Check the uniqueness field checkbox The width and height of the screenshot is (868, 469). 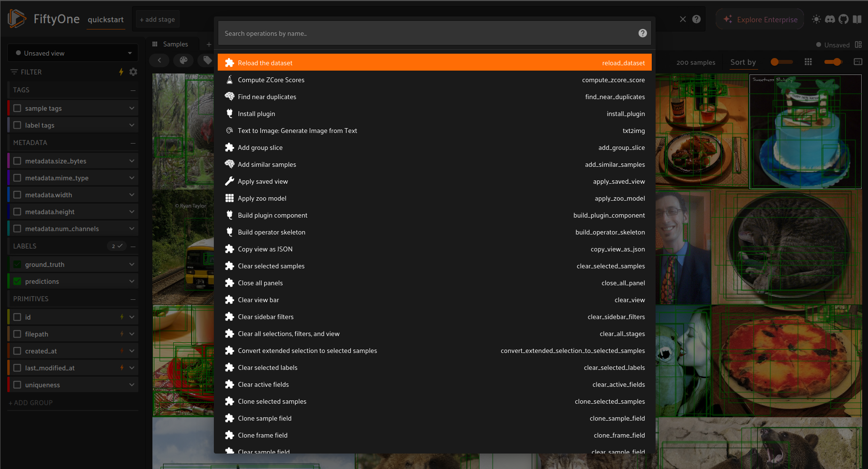(x=17, y=384)
